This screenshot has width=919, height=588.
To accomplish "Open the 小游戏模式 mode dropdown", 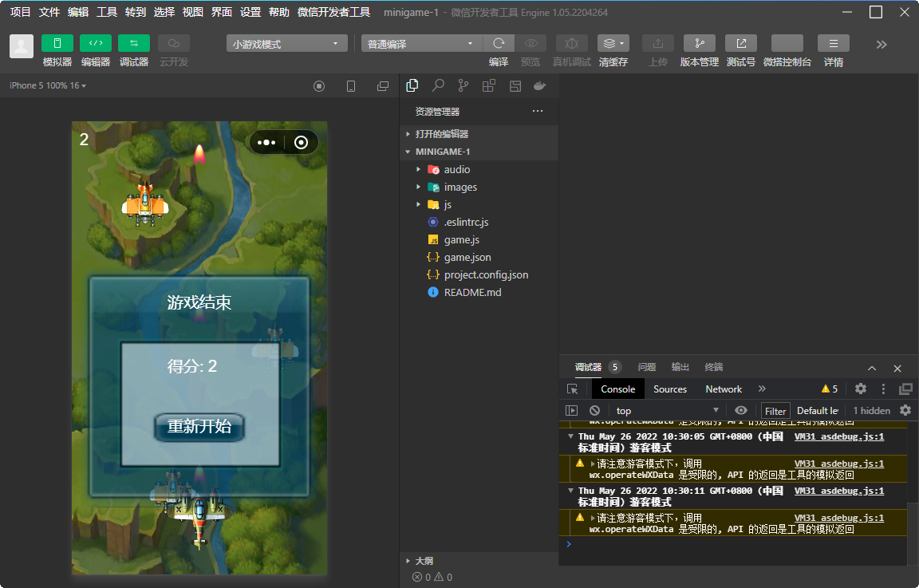I will pyautogui.click(x=286, y=43).
